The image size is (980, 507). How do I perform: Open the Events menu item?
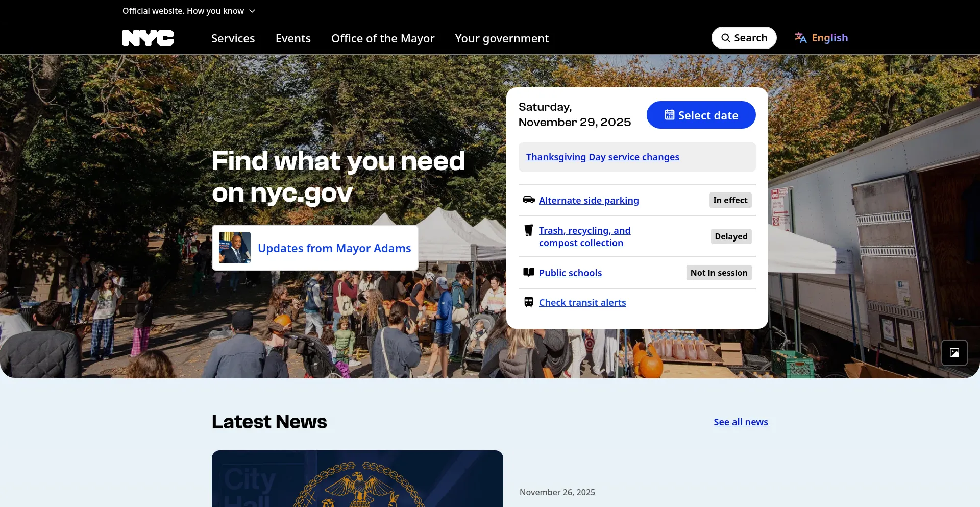pyautogui.click(x=293, y=38)
